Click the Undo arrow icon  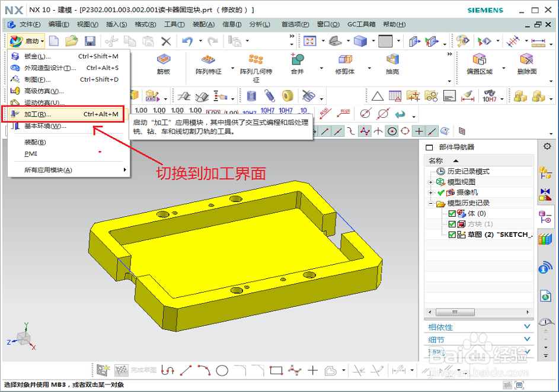pos(187,41)
